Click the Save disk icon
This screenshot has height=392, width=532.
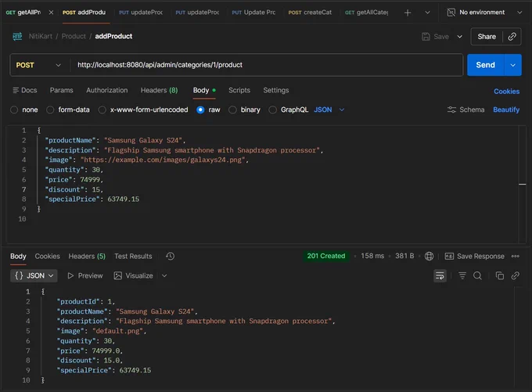click(426, 36)
